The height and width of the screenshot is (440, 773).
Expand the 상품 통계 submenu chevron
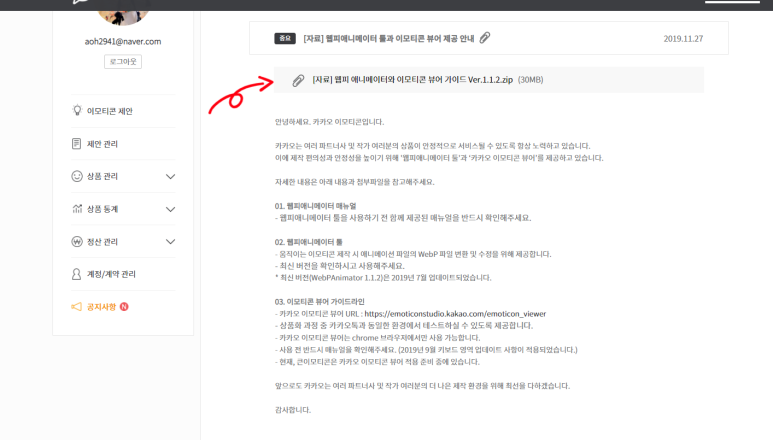[x=170, y=209]
